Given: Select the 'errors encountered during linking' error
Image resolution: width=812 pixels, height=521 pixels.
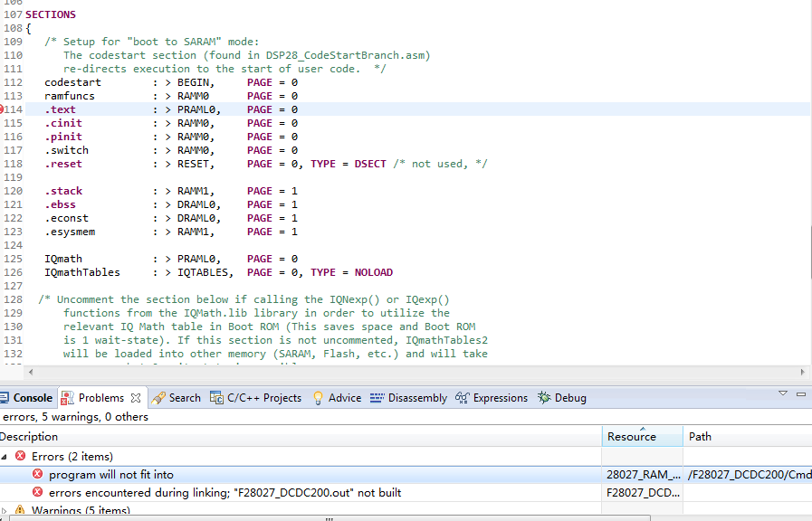Looking at the screenshot, I should coord(224,493).
